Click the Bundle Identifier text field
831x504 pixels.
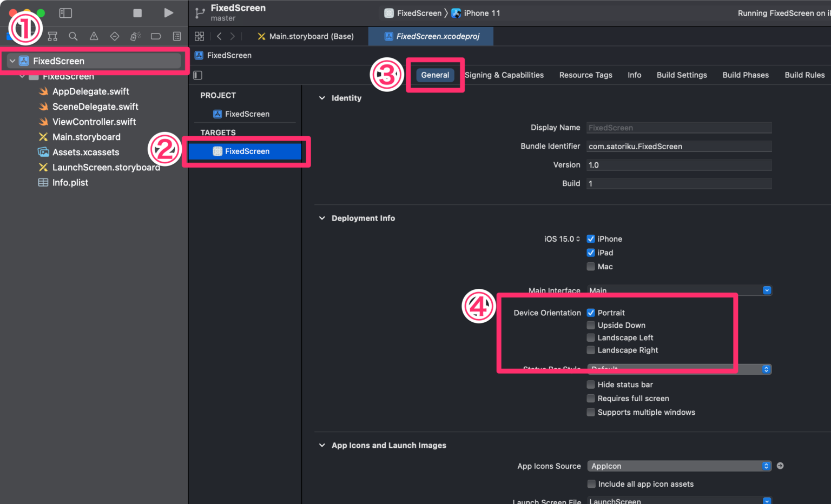pyautogui.click(x=679, y=146)
